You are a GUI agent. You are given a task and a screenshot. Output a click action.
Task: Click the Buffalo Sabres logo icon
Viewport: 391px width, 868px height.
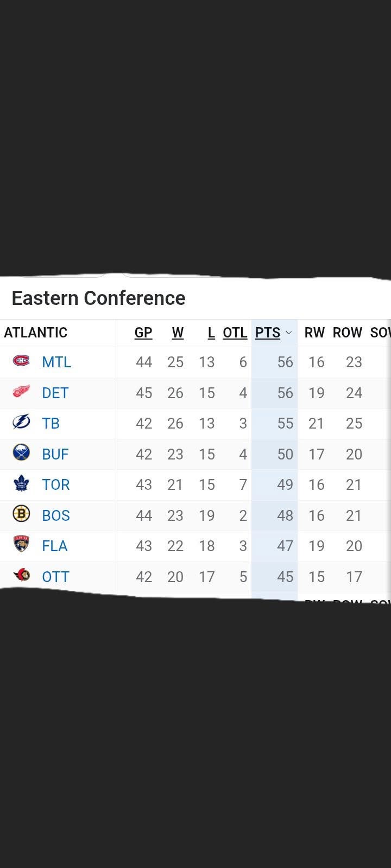point(21,453)
